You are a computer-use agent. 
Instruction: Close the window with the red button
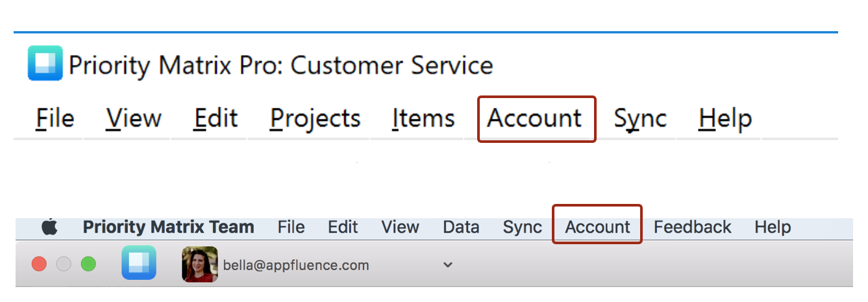pos(39,264)
